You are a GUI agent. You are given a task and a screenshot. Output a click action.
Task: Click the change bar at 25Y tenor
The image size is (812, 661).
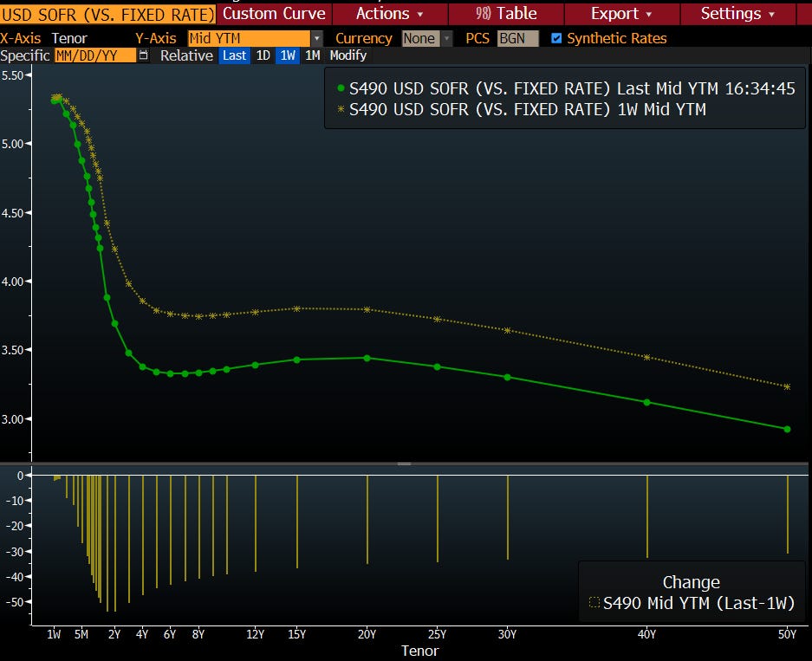tap(438, 519)
